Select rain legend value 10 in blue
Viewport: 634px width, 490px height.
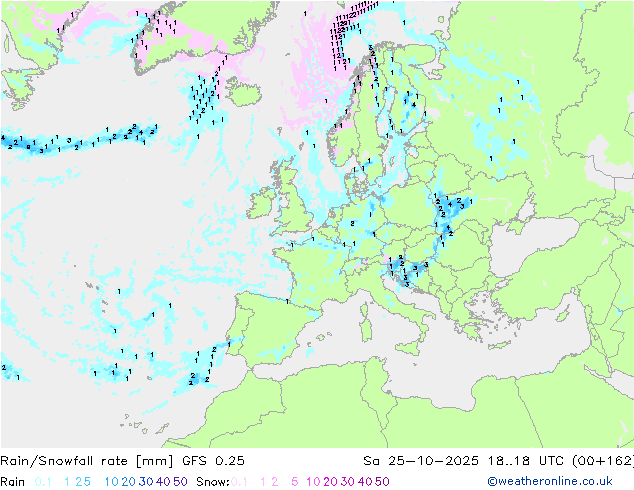(x=111, y=482)
